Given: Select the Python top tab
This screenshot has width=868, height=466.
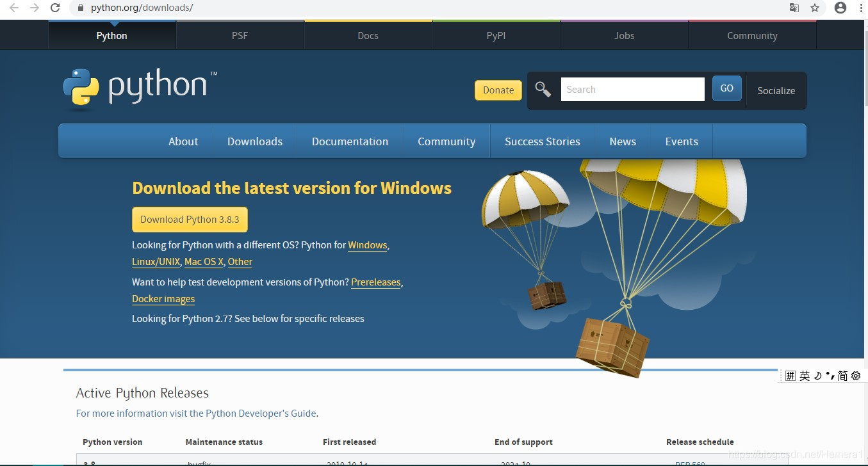Looking at the screenshot, I should tap(112, 35).
